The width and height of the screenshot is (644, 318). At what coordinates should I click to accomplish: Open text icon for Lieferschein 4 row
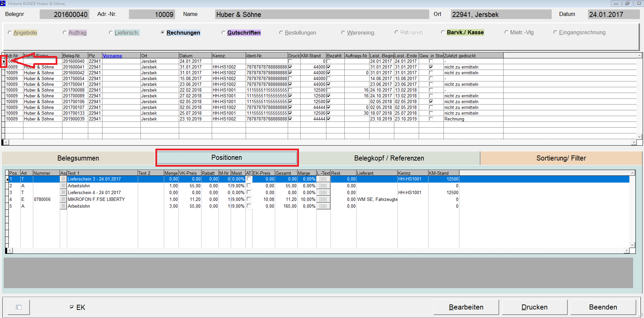pos(63,192)
